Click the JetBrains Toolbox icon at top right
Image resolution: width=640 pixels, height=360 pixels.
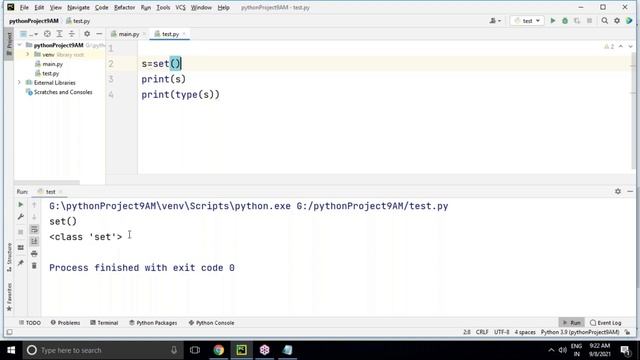[x=629, y=20]
